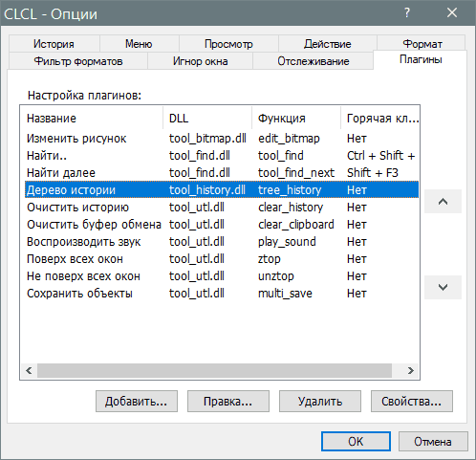Click the unztop function cell
The height and width of the screenshot is (460, 476).
coord(276,276)
